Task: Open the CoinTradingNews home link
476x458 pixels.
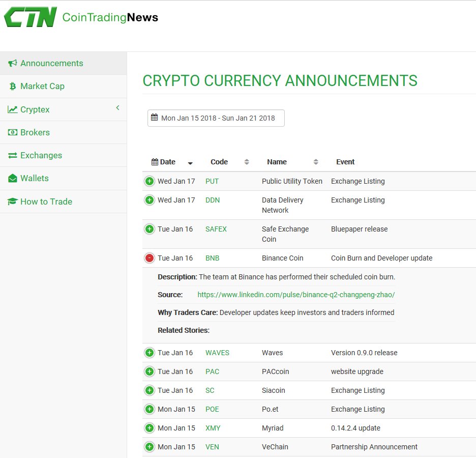Action: 110,17
